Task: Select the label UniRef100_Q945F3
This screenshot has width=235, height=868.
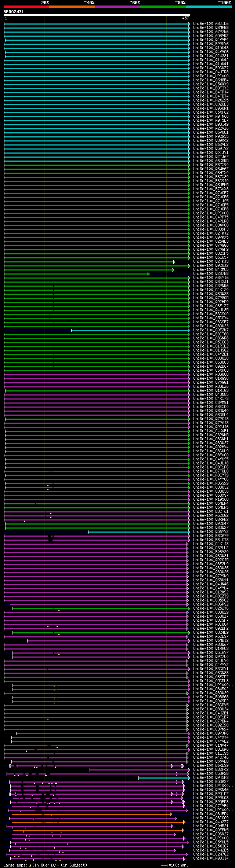Action: pos(211,778)
